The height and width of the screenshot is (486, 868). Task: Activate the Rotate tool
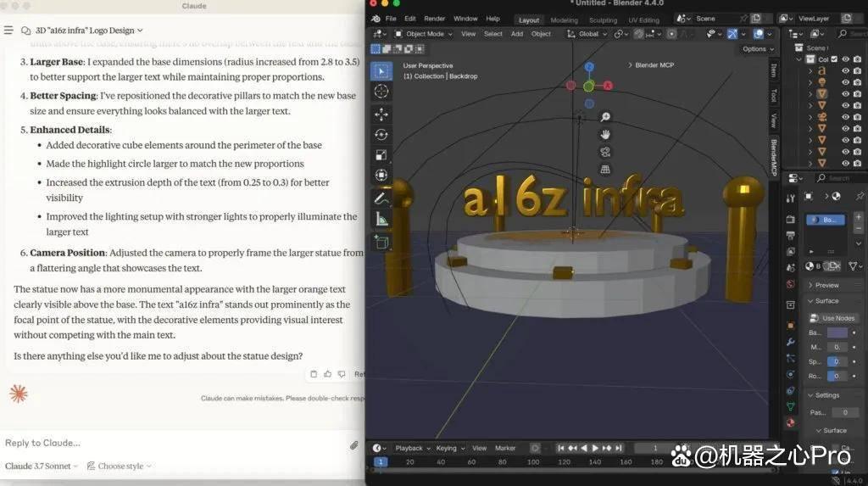pyautogui.click(x=381, y=135)
